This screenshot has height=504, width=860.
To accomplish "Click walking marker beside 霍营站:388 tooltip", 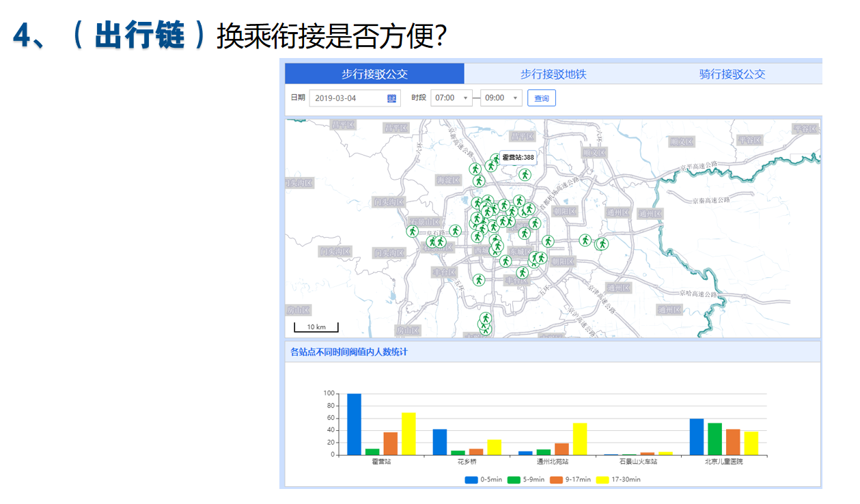I will pyautogui.click(x=496, y=160).
